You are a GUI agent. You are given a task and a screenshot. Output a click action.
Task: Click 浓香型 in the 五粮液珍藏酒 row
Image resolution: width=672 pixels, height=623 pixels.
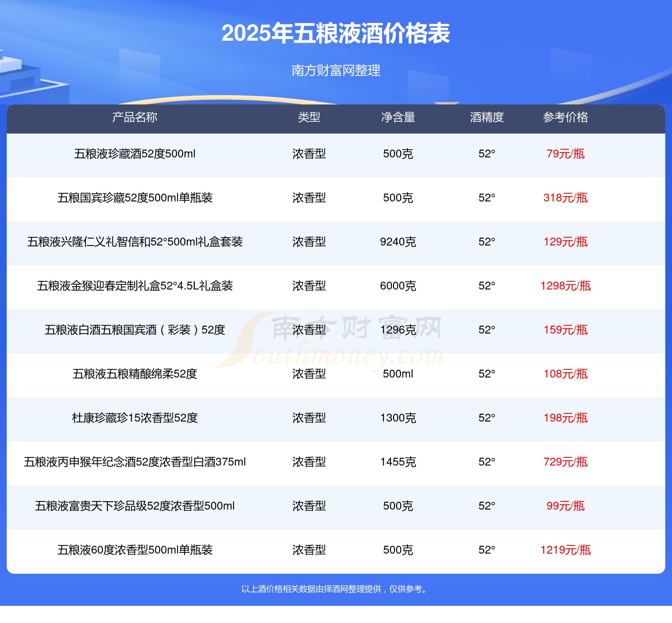[x=309, y=154]
